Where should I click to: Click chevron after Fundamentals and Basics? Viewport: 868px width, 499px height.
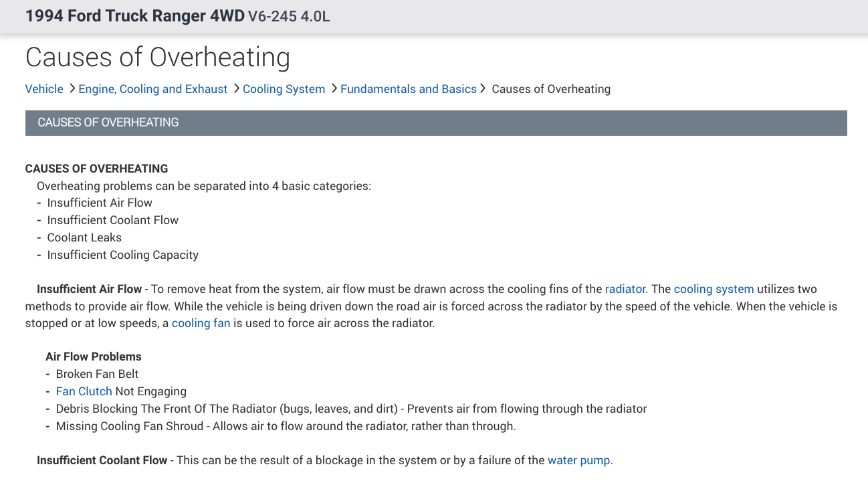[483, 88]
